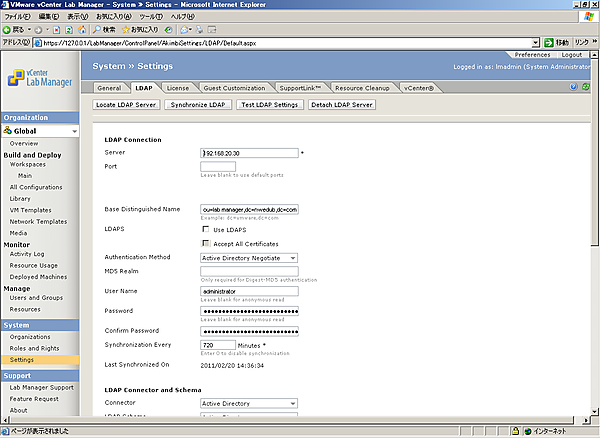Toggle the Accept All Certificates checkbox
Screen dimensions: 600x438
click(x=206, y=243)
